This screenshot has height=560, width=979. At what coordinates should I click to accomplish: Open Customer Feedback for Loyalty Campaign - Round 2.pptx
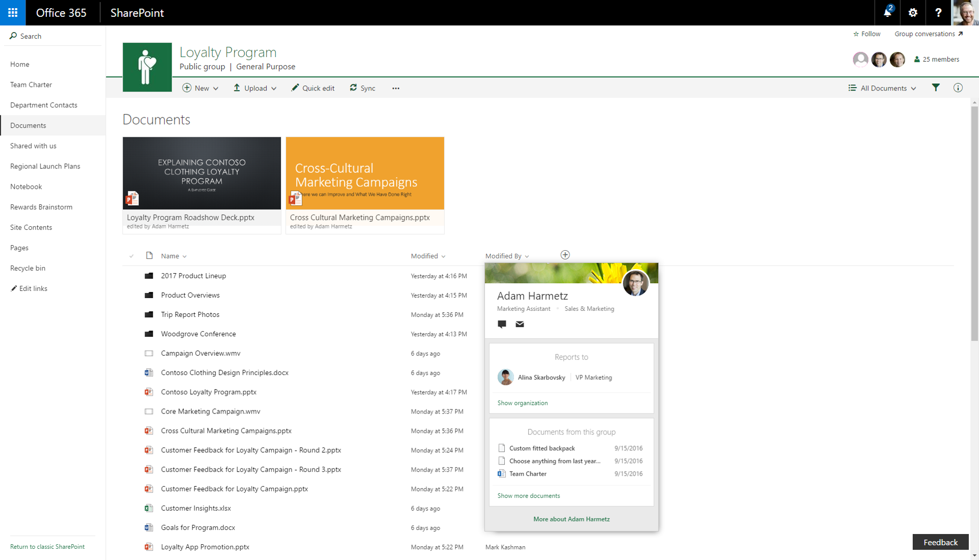pos(251,450)
